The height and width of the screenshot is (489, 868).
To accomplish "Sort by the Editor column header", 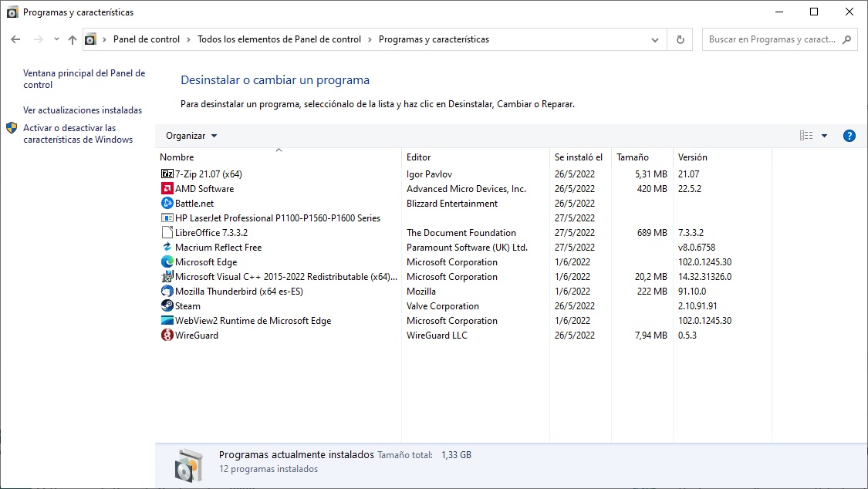I will point(475,157).
